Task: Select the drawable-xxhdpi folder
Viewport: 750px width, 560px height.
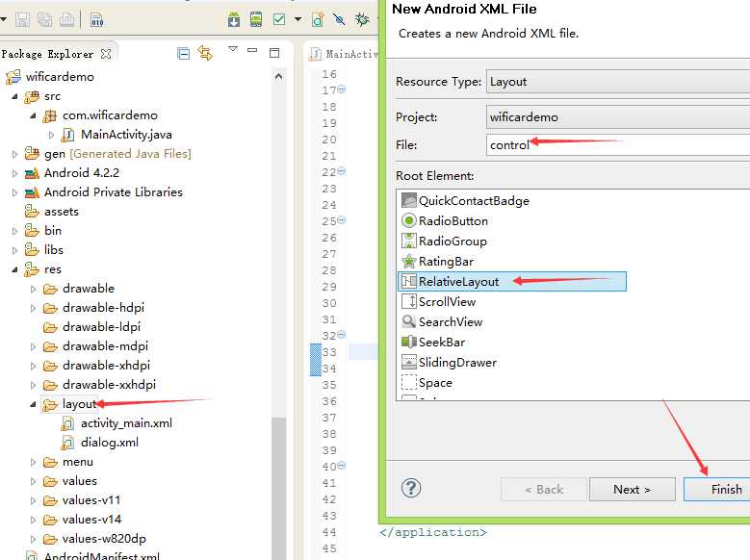Action: pos(109,385)
